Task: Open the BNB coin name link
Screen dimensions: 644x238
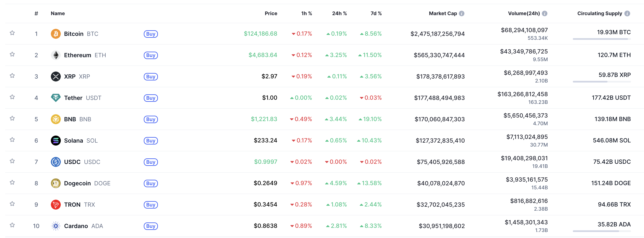Action: [x=70, y=119]
